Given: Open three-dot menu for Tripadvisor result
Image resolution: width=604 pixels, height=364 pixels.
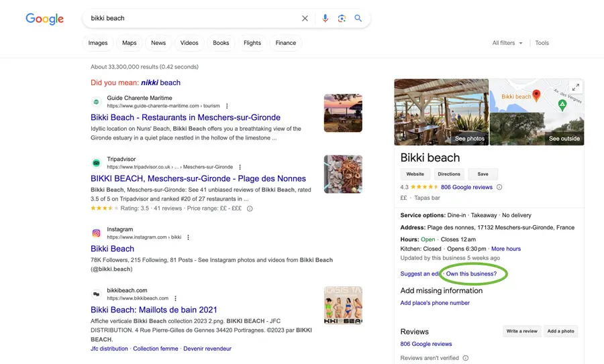Looking at the screenshot, I should click(240, 167).
